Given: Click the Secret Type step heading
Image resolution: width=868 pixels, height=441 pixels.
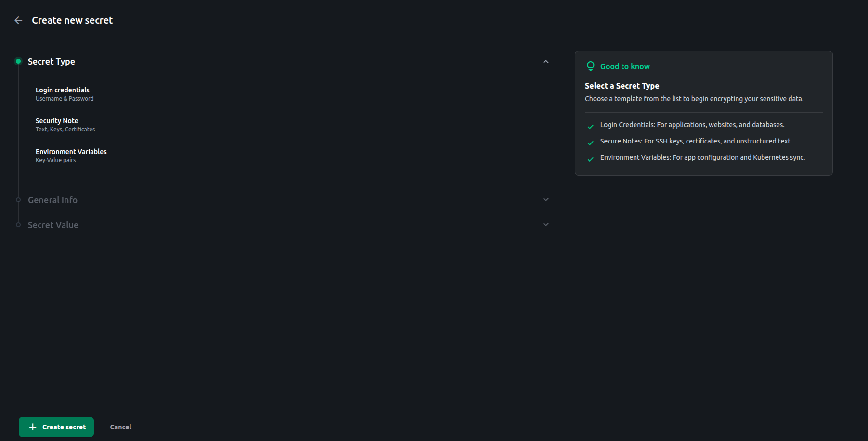Looking at the screenshot, I should (x=52, y=62).
